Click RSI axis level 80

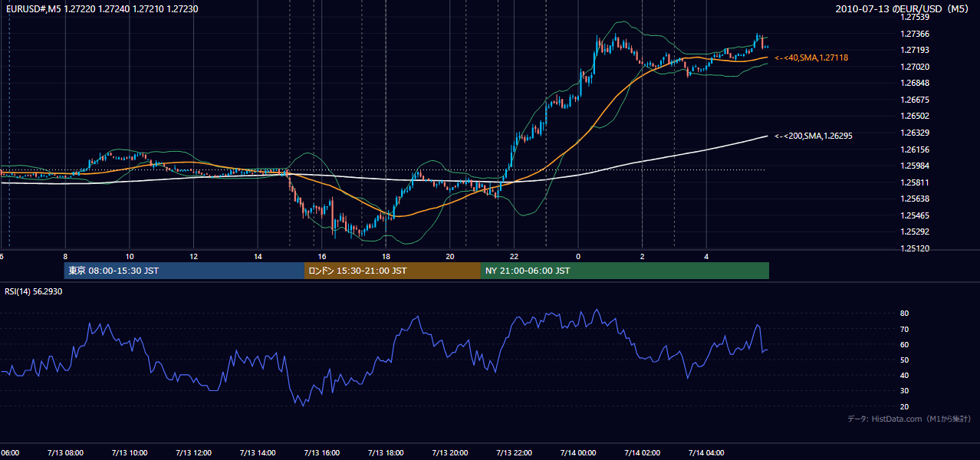tap(904, 314)
